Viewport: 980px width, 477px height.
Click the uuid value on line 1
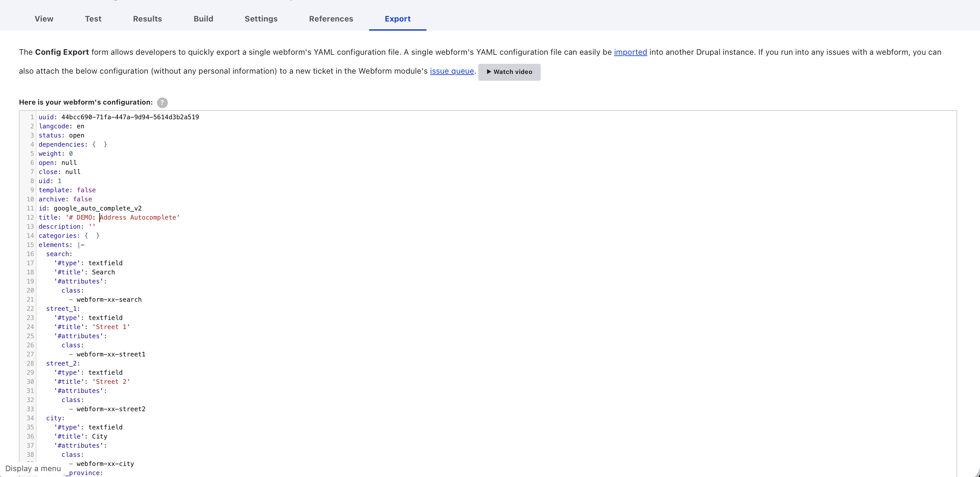pos(130,117)
